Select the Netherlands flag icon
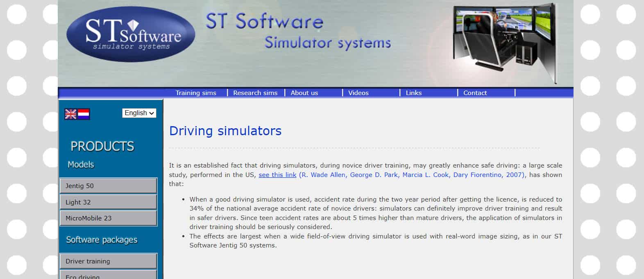Image resolution: width=644 pixels, height=279 pixels. 84,114
